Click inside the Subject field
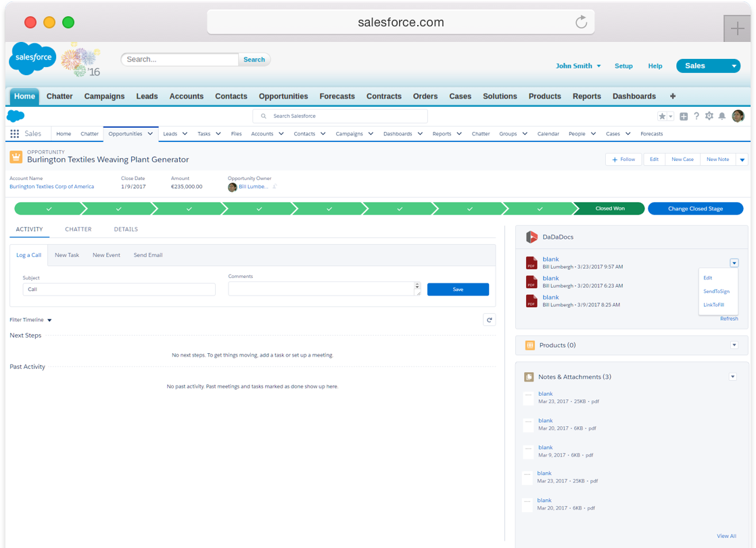Image resolution: width=756 pixels, height=548 pixels. pyautogui.click(x=119, y=290)
